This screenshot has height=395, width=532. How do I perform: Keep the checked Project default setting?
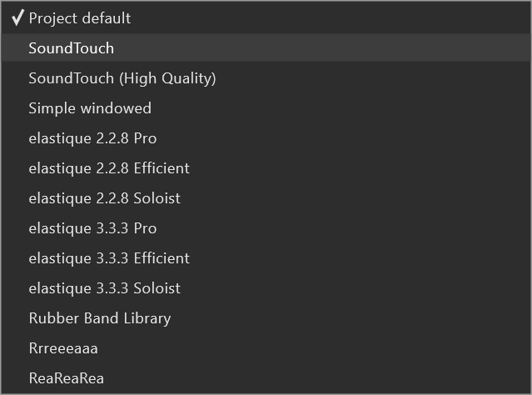tap(266, 18)
